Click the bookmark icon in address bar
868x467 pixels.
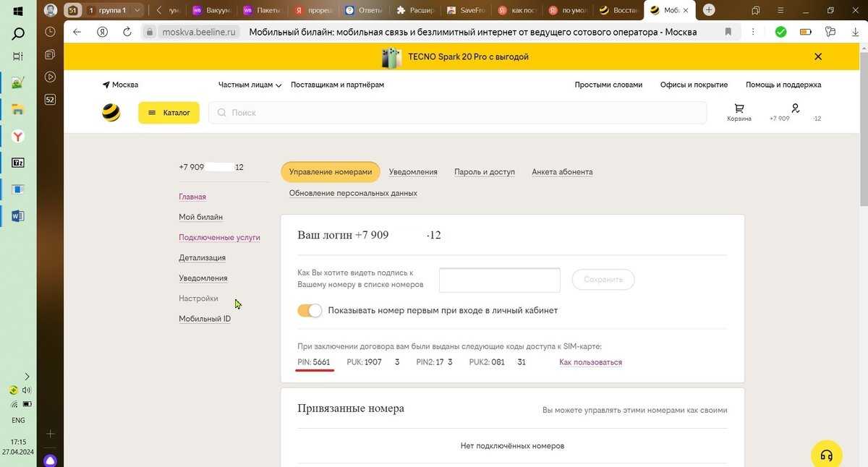(x=728, y=31)
